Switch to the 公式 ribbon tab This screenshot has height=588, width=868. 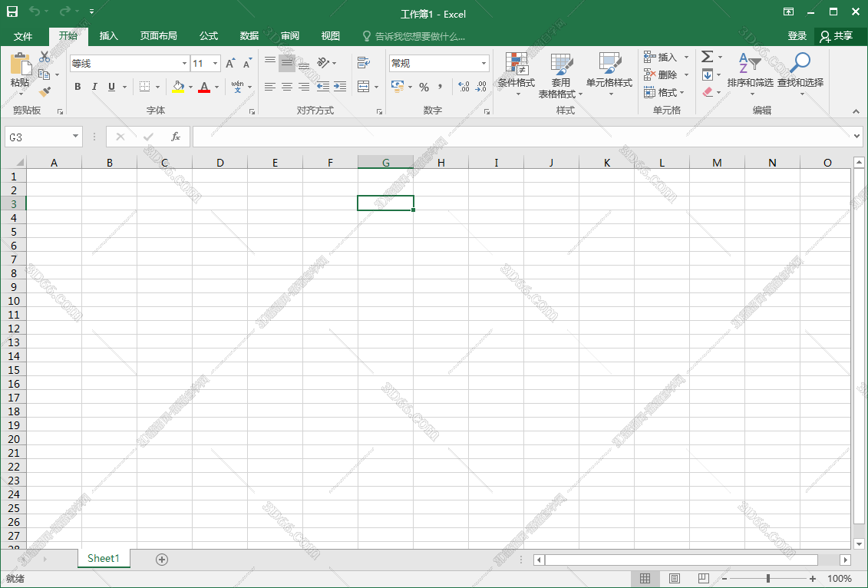click(x=209, y=36)
